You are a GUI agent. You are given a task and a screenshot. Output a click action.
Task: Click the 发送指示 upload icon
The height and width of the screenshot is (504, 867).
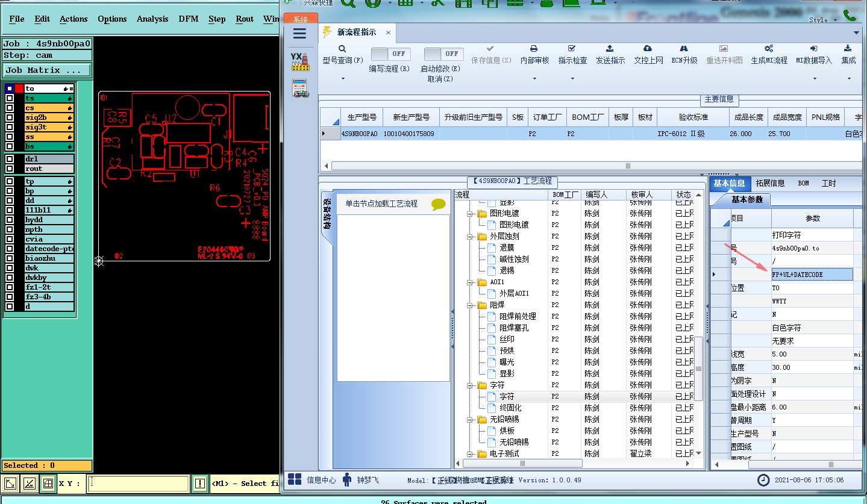[610, 49]
